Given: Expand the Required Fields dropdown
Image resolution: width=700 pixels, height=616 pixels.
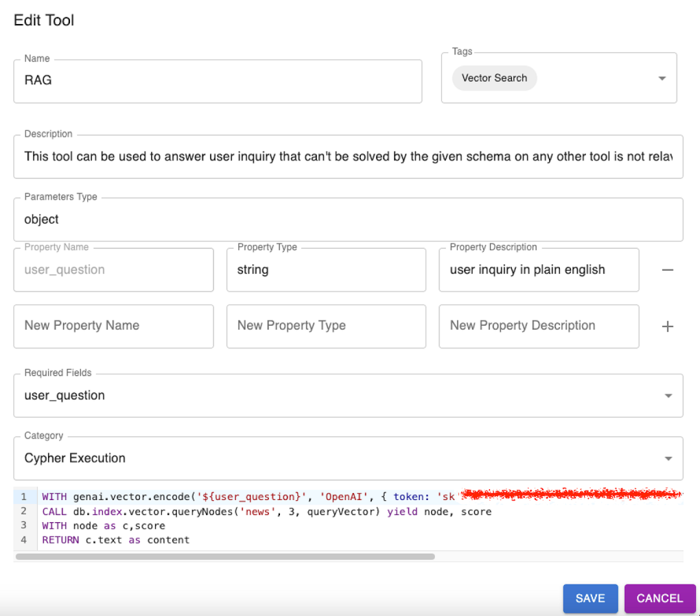Looking at the screenshot, I should [668, 396].
